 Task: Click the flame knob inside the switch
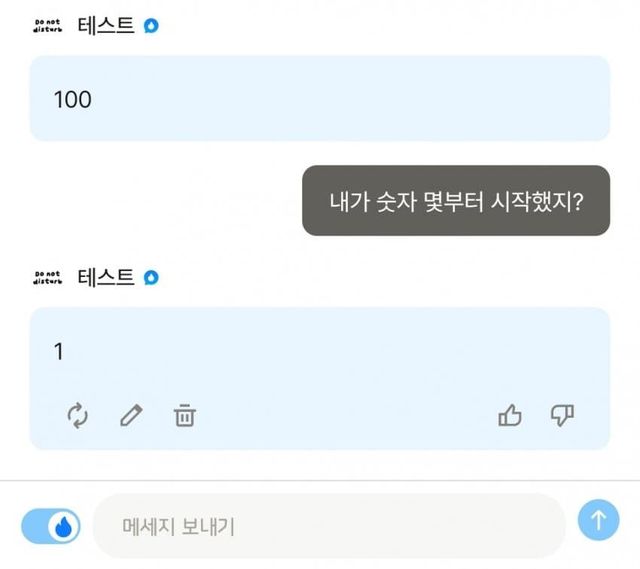pos(64,526)
